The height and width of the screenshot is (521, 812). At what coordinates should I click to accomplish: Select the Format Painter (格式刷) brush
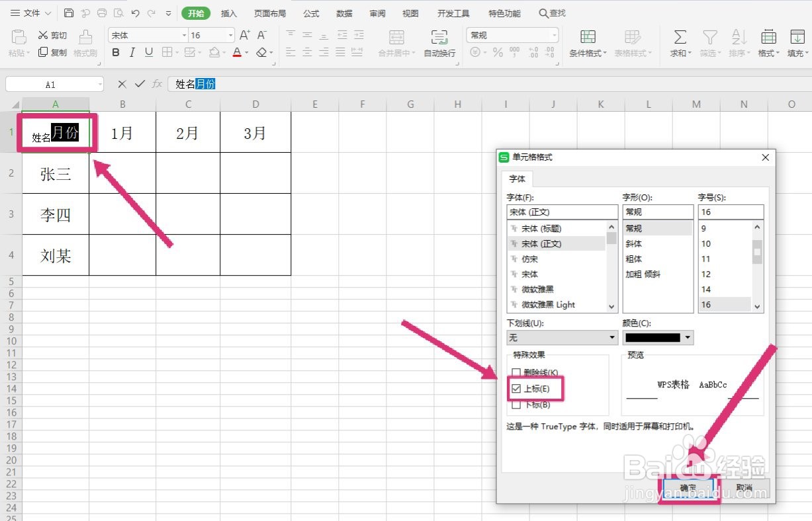click(85, 37)
